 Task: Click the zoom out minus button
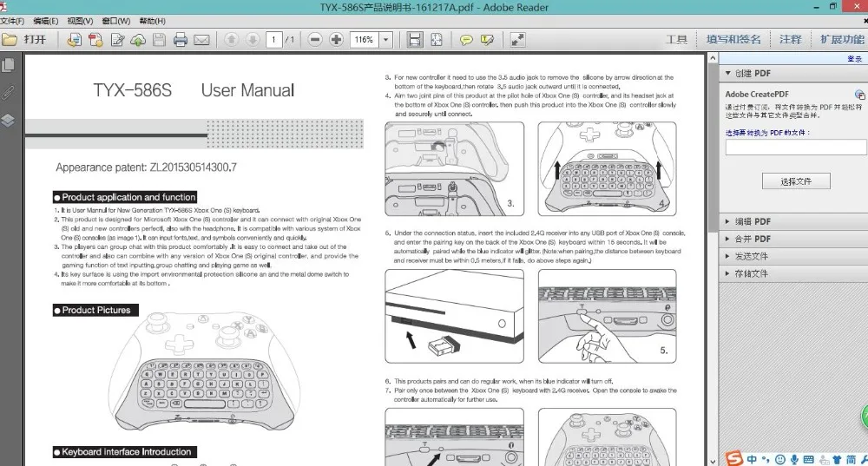tap(315, 40)
